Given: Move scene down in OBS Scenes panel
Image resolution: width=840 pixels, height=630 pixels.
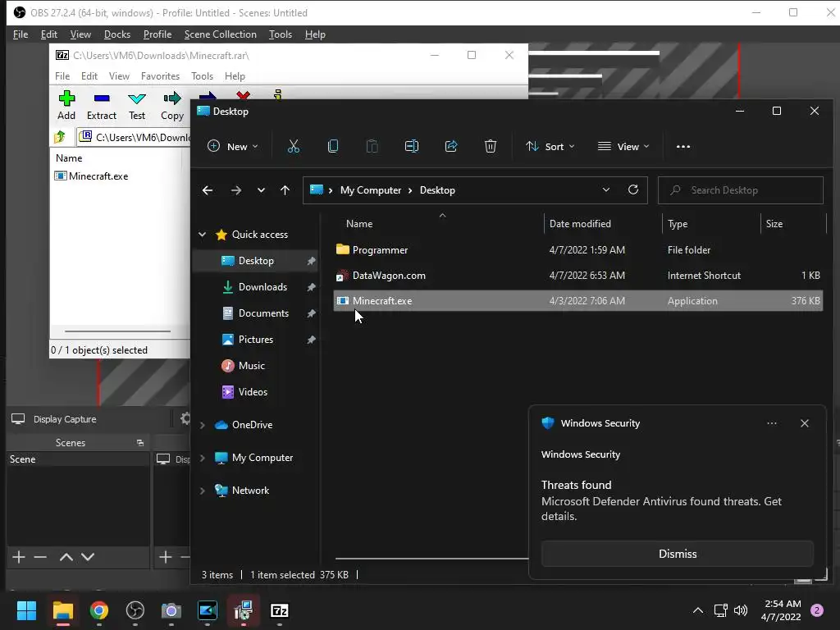Looking at the screenshot, I should (88, 557).
